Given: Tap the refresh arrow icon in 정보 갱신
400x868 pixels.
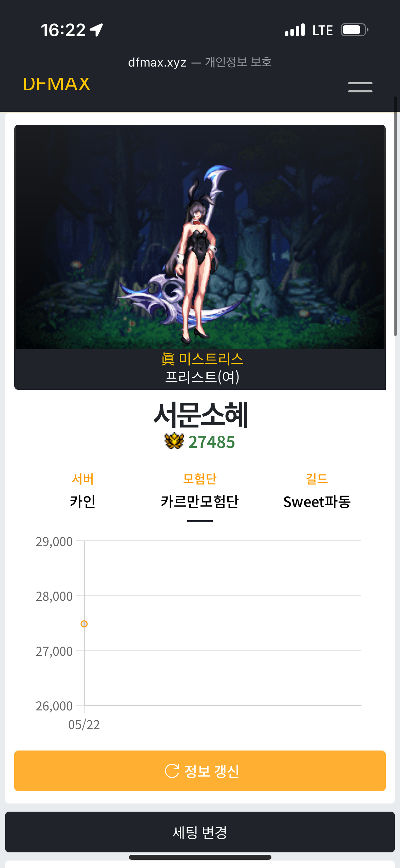Looking at the screenshot, I should coord(172,771).
